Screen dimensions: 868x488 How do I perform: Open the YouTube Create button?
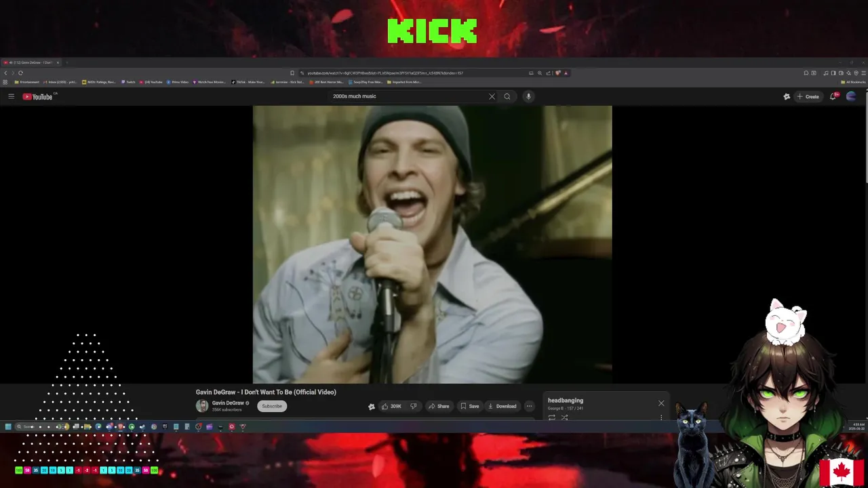(808, 96)
